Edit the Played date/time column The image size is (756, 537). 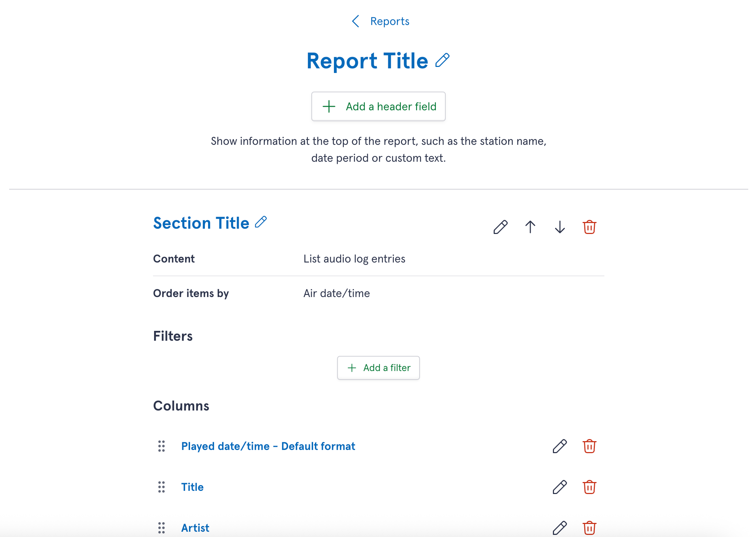pyautogui.click(x=559, y=446)
